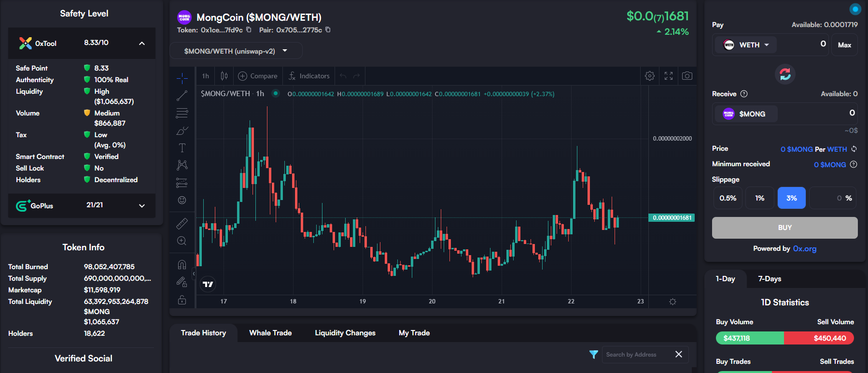Undo the last chart action
This screenshot has width=868, height=373.
[x=343, y=76]
